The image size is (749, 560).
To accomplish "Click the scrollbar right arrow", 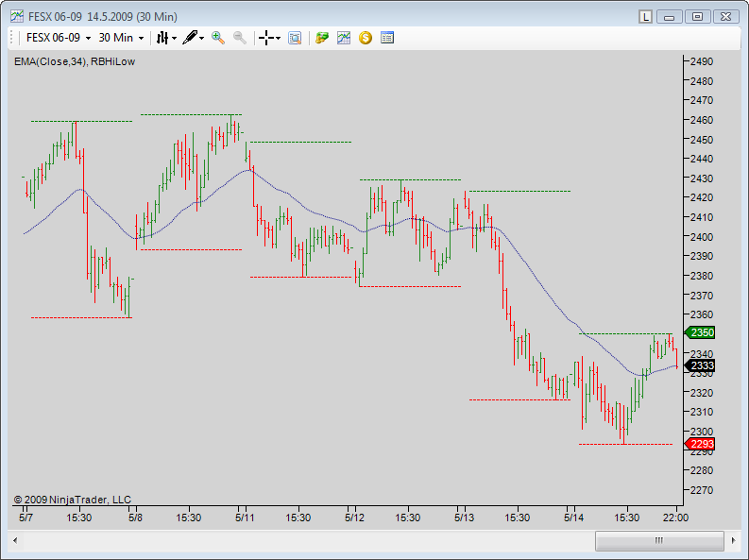I will [734, 540].
